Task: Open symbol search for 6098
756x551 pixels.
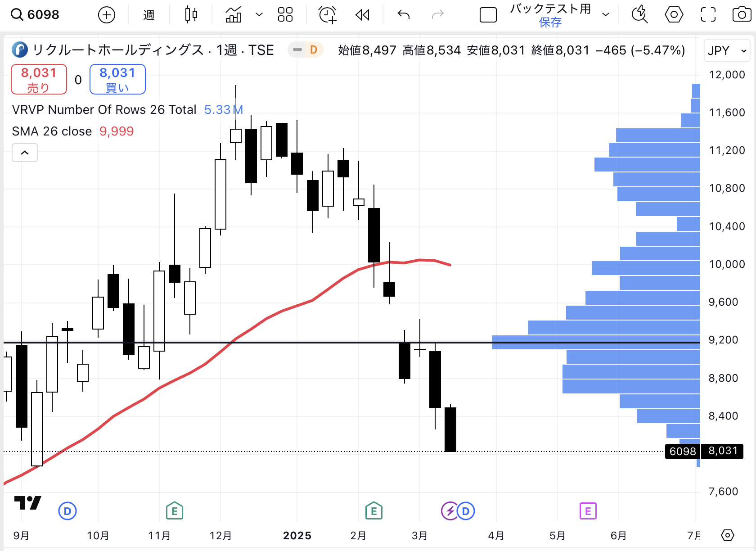Action: click(x=35, y=15)
